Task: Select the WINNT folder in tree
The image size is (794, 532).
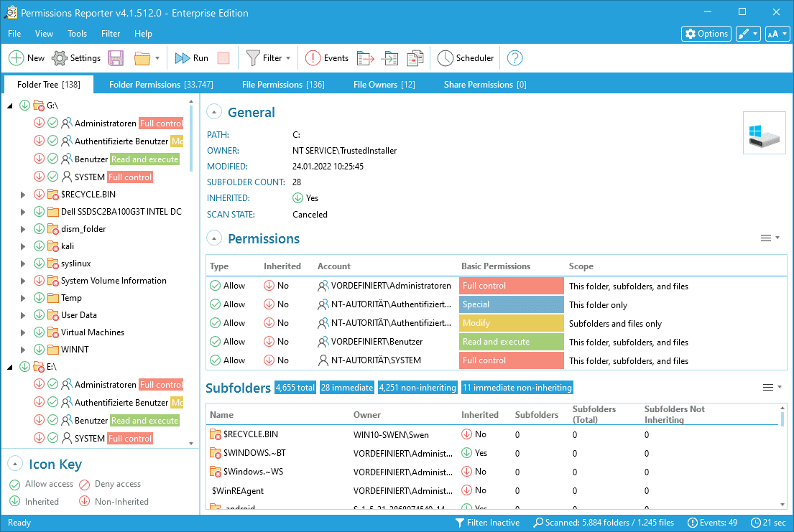Action: pos(75,350)
